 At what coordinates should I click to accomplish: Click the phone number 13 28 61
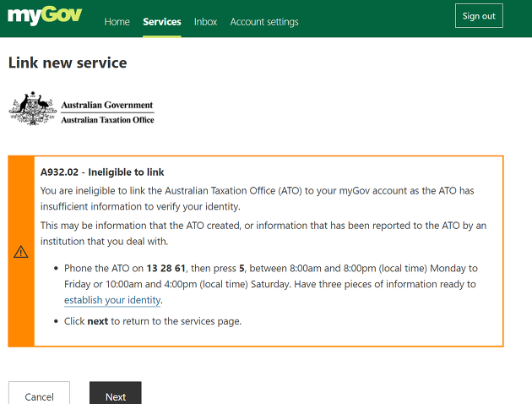pyautogui.click(x=166, y=268)
